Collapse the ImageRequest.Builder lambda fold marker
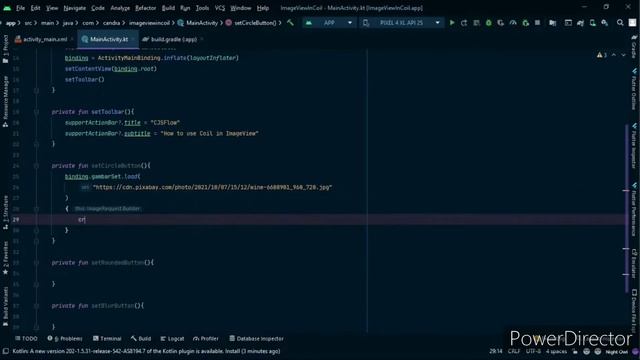 [x=36, y=209]
